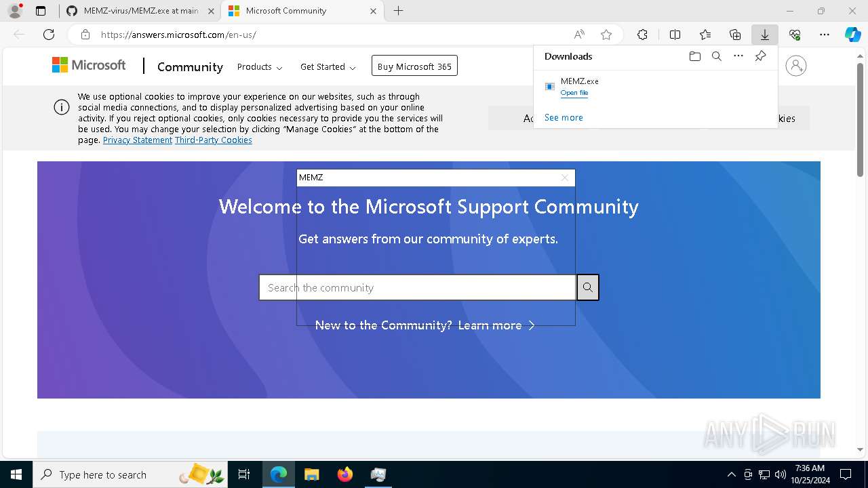Add this page to favorites star
The width and height of the screenshot is (868, 488).
pos(606,35)
